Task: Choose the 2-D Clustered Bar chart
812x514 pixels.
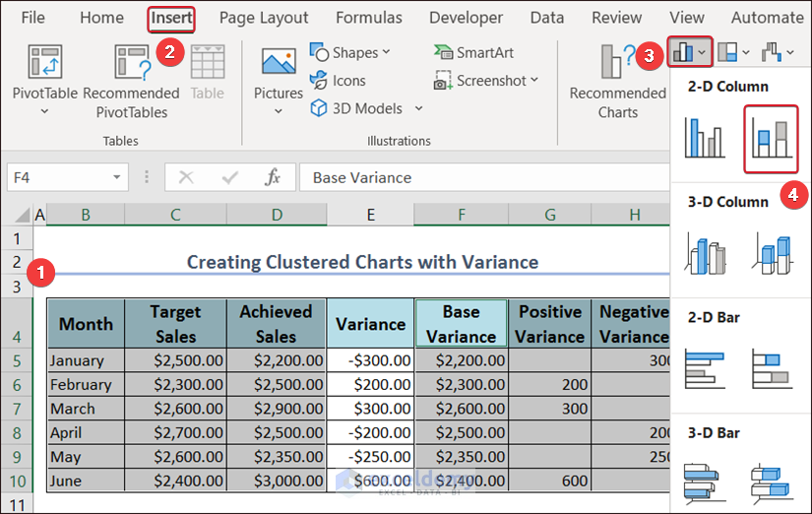Action: [705, 368]
